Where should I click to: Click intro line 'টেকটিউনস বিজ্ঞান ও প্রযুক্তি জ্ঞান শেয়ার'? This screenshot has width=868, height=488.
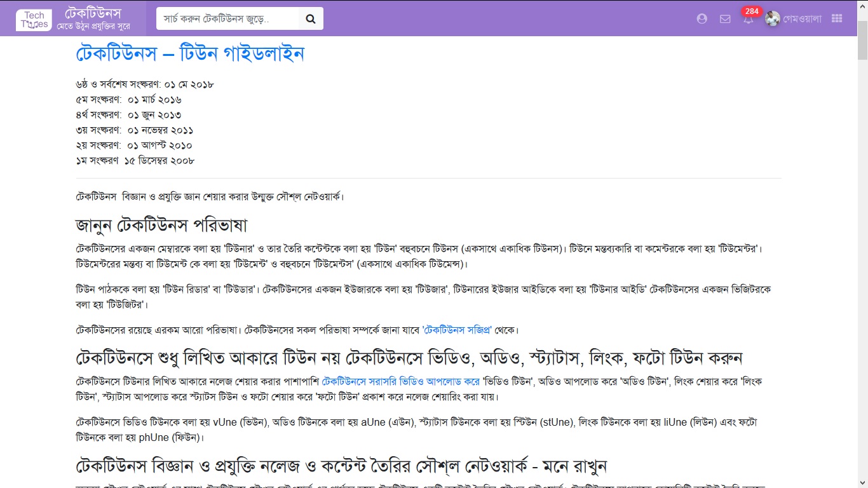point(210,196)
